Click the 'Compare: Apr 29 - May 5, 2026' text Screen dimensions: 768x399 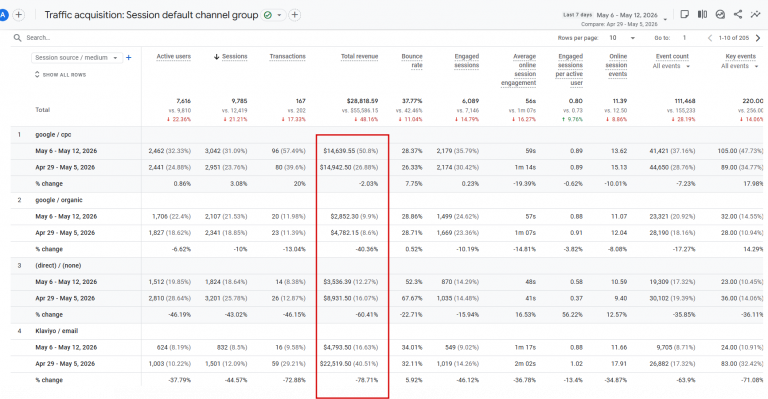click(x=619, y=24)
